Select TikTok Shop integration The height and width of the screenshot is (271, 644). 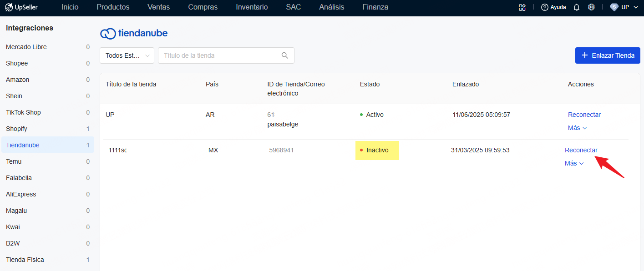(48, 112)
